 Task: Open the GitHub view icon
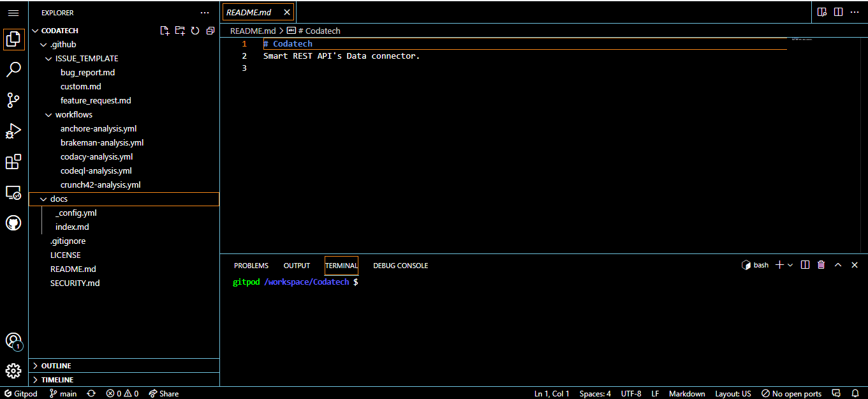coord(13,223)
